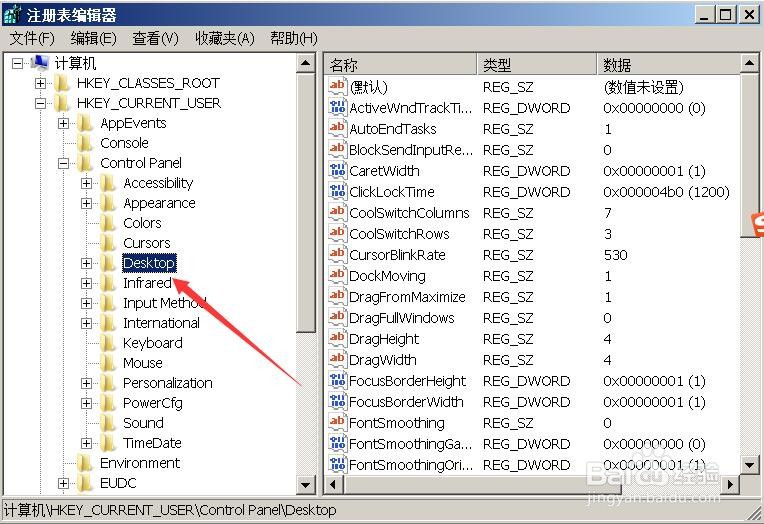Expand the Accessibility key

coord(86,183)
